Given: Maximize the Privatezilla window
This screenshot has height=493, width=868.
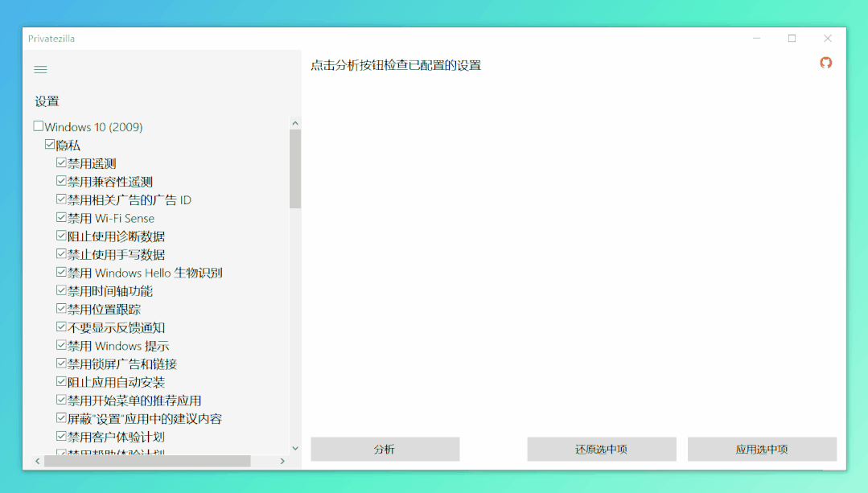Looking at the screenshot, I should pyautogui.click(x=792, y=38).
